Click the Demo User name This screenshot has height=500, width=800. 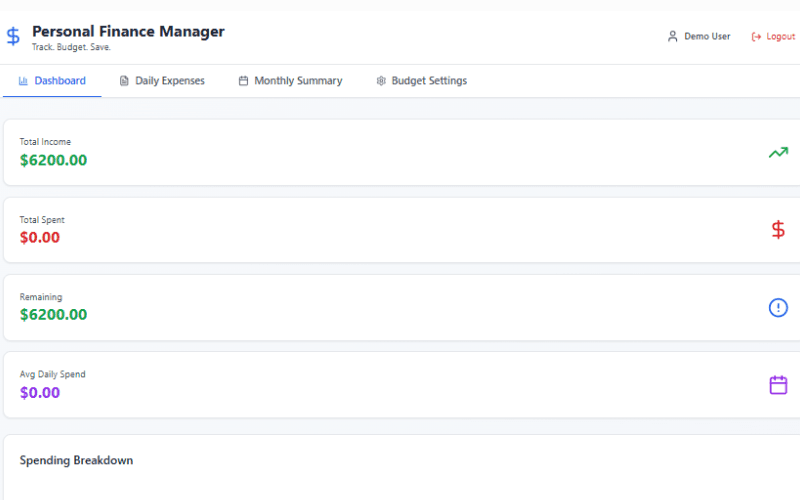click(707, 36)
